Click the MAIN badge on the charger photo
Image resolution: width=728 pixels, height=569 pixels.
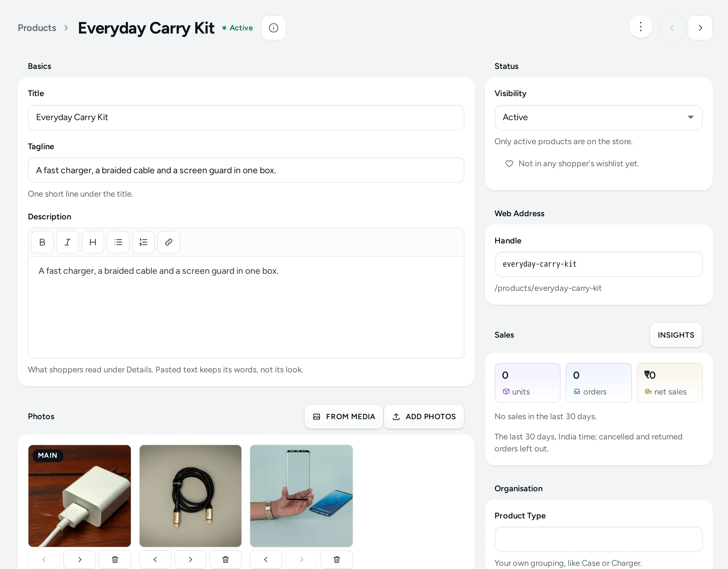48,455
